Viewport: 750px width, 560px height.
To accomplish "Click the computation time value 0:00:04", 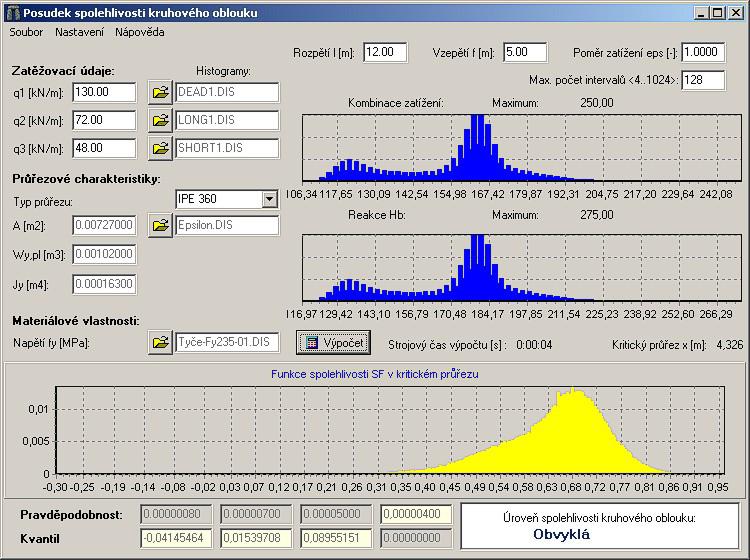I will tap(534, 345).
